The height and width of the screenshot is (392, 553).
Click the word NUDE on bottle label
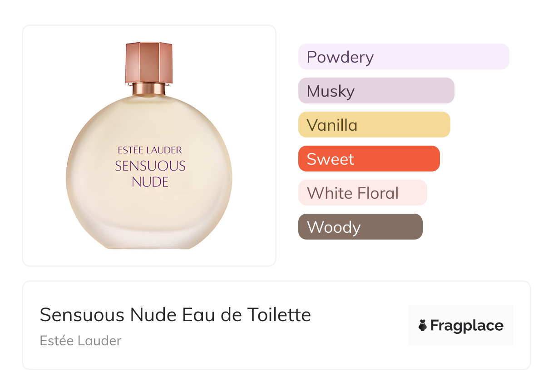click(150, 182)
